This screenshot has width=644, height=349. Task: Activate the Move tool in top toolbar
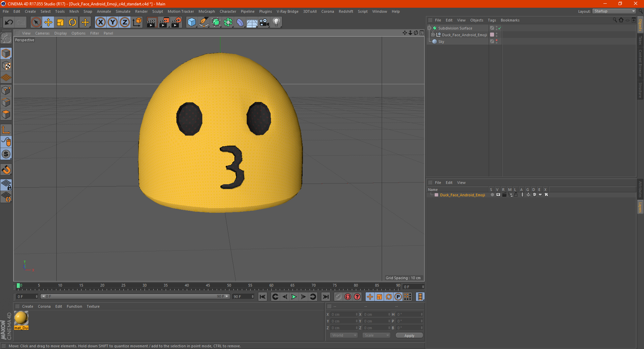point(48,22)
